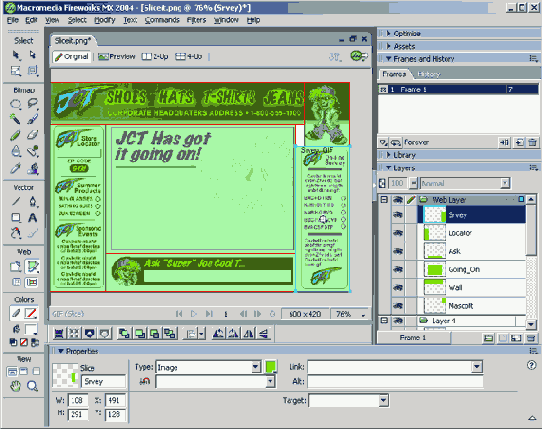Image resolution: width=542 pixels, height=429 pixels.
Task: Open the slice Type dropdown
Action: click(255, 367)
